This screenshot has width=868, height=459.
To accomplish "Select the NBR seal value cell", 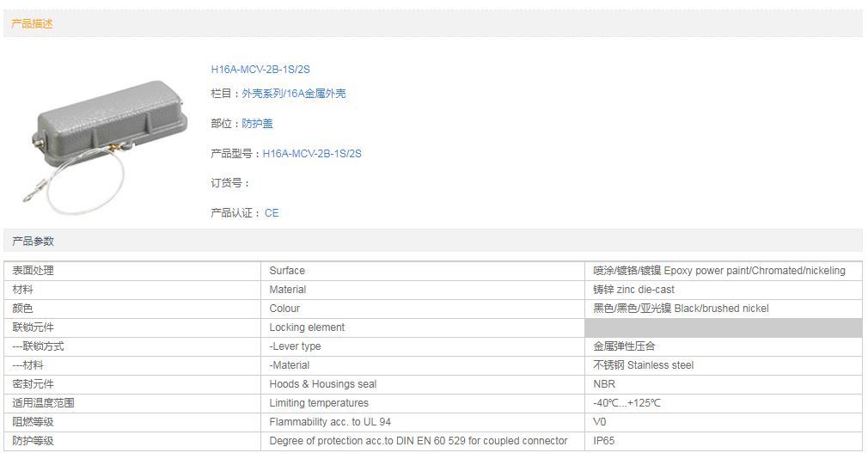I will (x=604, y=384).
